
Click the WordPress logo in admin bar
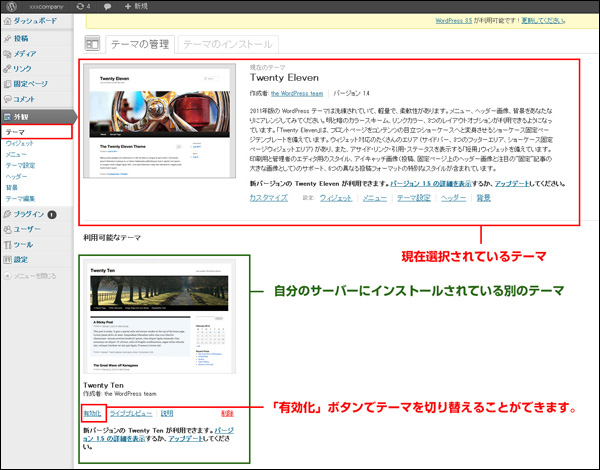(9, 6)
